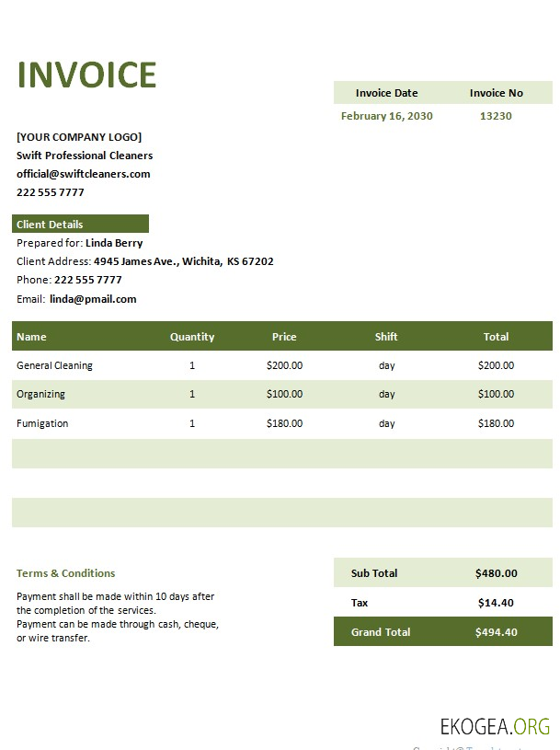
Task: Select the General Cleaning item name
Action: 54,365
